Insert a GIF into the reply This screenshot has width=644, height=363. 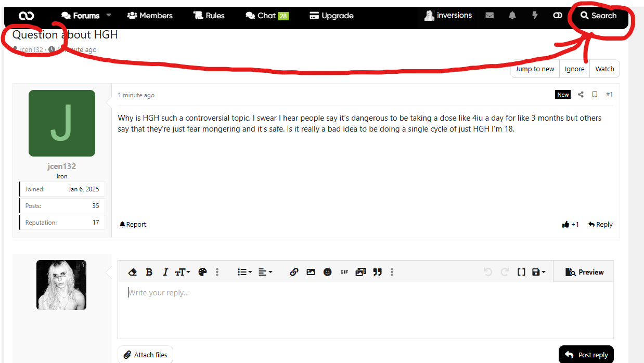point(344,272)
